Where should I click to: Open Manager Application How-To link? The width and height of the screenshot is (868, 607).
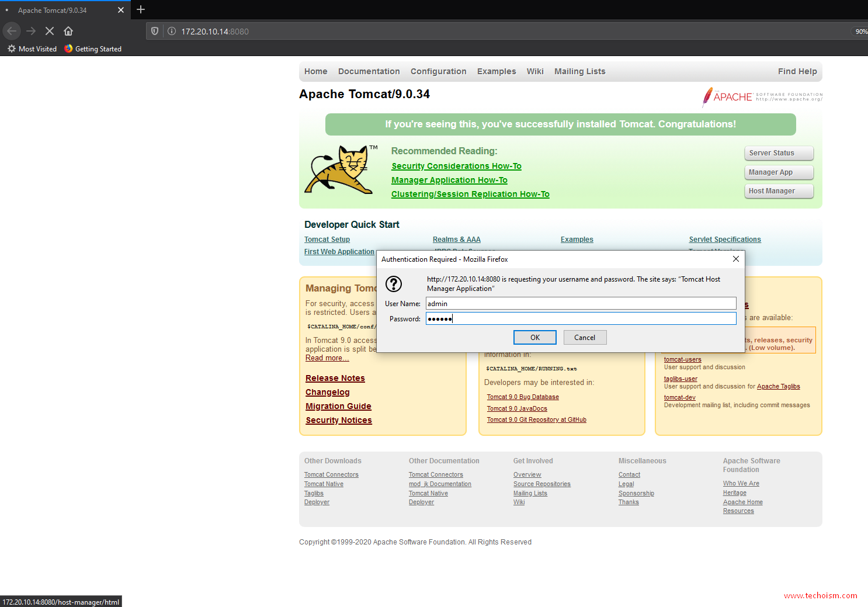[x=449, y=181]
